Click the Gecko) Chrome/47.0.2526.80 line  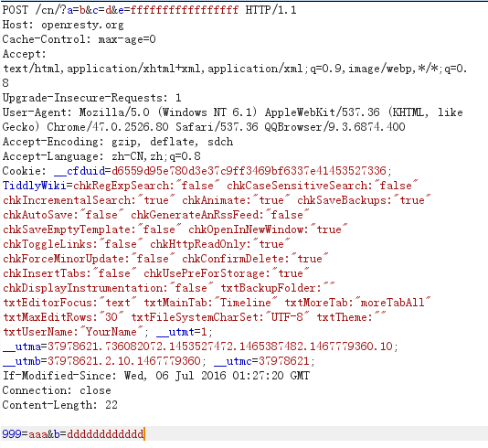tap(204, 127)
